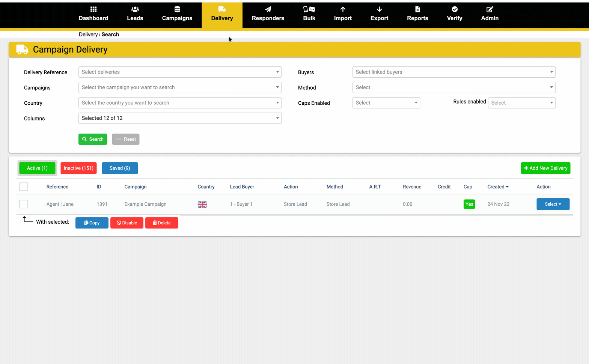Click the Agent | Jane reference cell

pyautogui.click(x=60, y=204)
